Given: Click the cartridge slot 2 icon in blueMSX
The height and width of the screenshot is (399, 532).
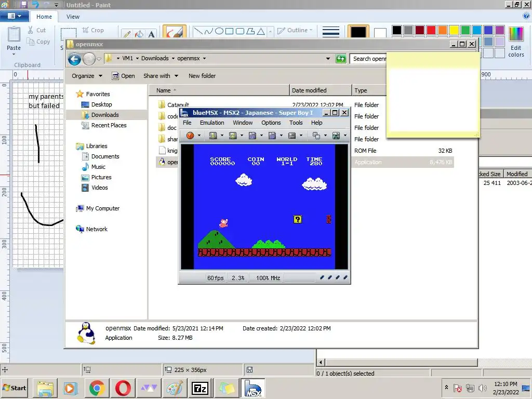Looking at the screenshot, I should click(x=233, y=136).
